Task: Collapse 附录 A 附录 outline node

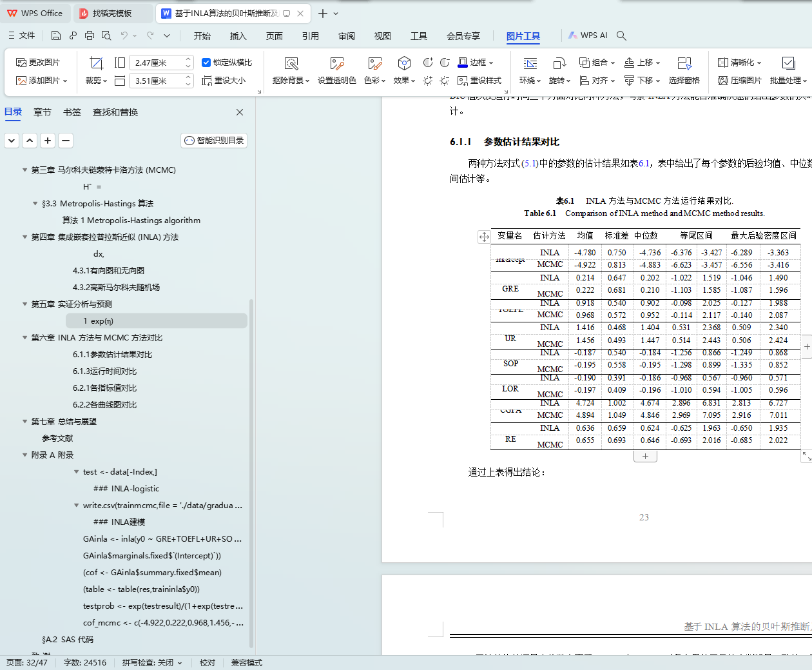Action: click(25, 455)
